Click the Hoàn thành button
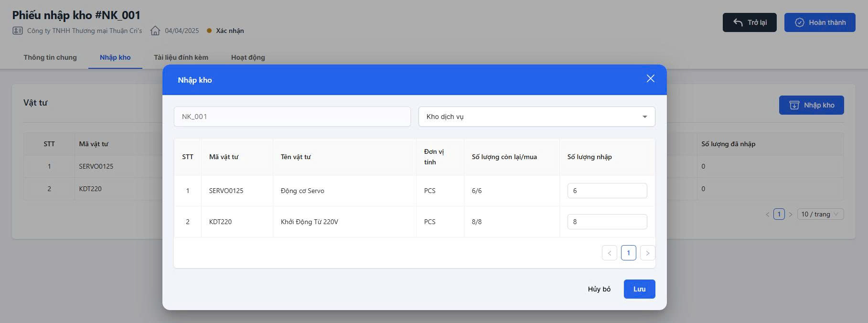 point(819,22)
